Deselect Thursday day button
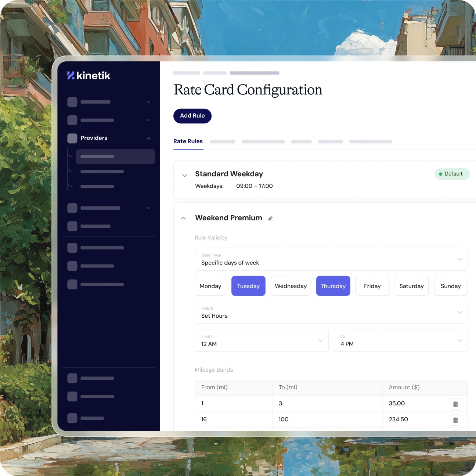This screenshot has width=476, height=476. pos(333,286)
